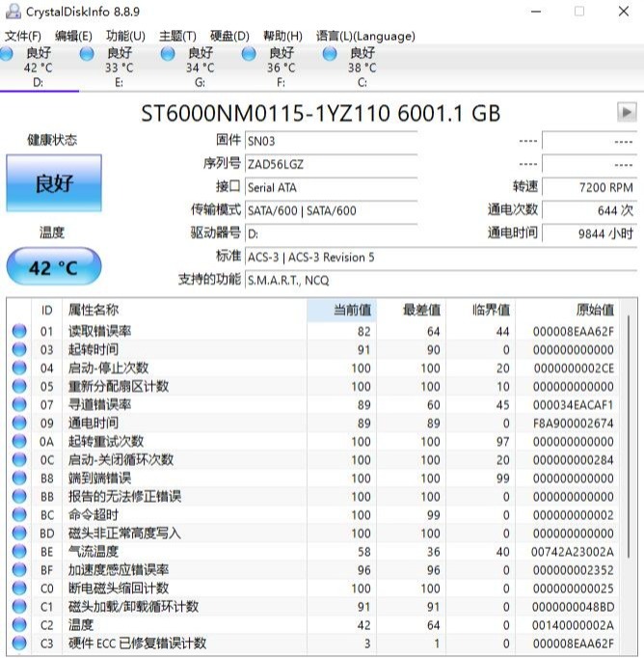644x658 pixels.
Task: Click status orb for 端到端错误 row
Action: tap(19, 478)
